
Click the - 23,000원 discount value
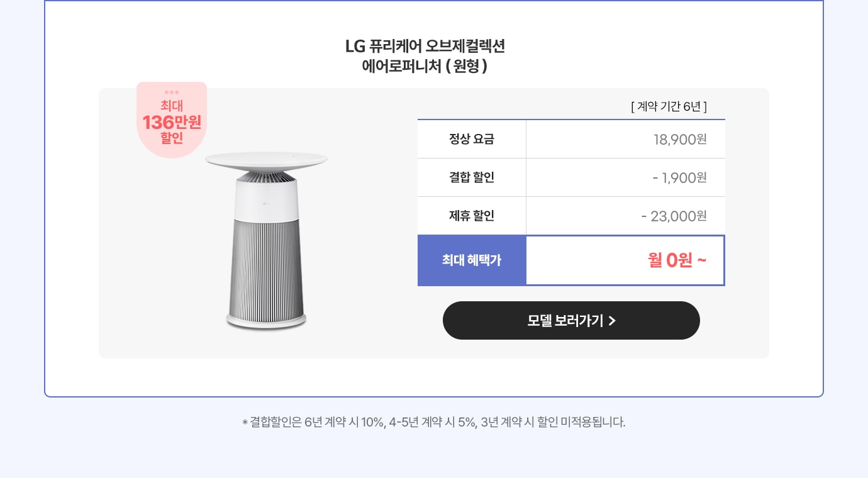[674, 216]
